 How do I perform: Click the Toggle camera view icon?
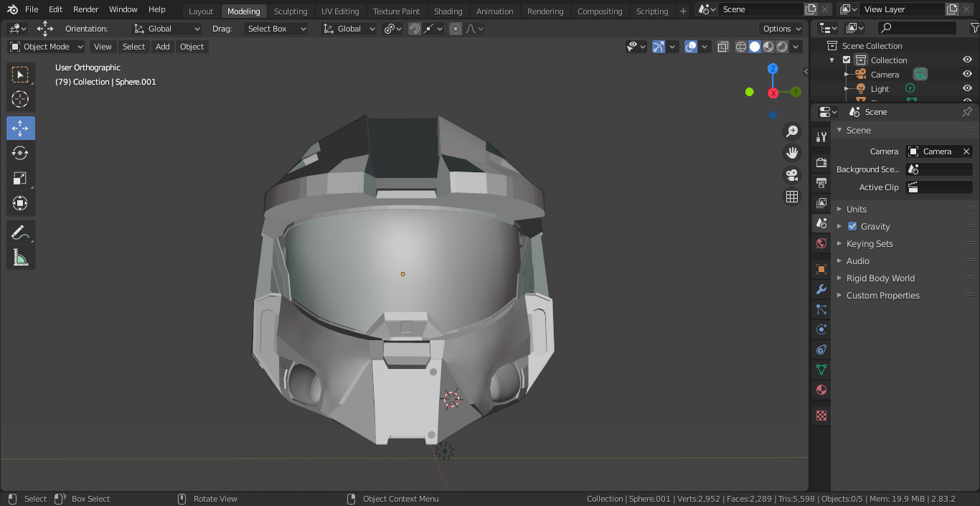(x=792, y=175)
